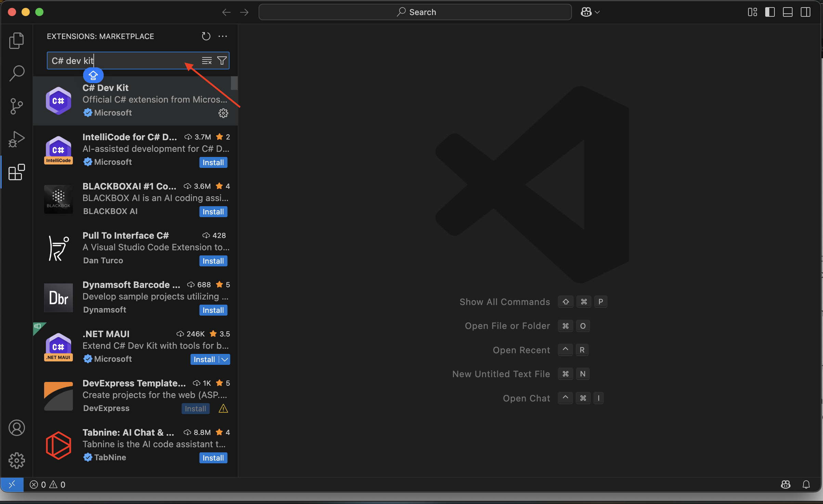Screen dimensions: 823x504
Task: Click Open Recent text
Action: (521, 350)
